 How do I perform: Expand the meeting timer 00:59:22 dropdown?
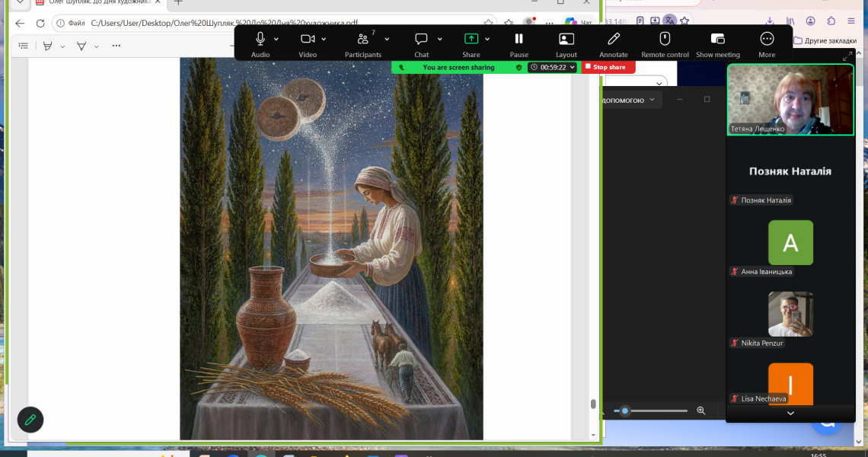pyautogui.click(x=553, y=67)
